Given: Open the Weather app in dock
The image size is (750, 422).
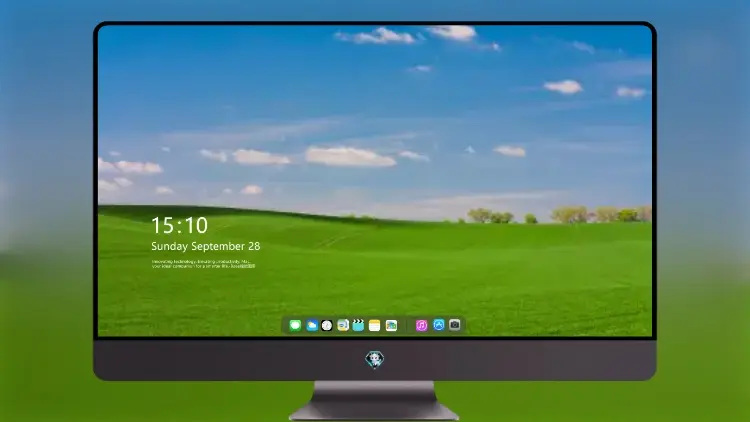Looking at the screenshot, I should [x=311, y=325].
